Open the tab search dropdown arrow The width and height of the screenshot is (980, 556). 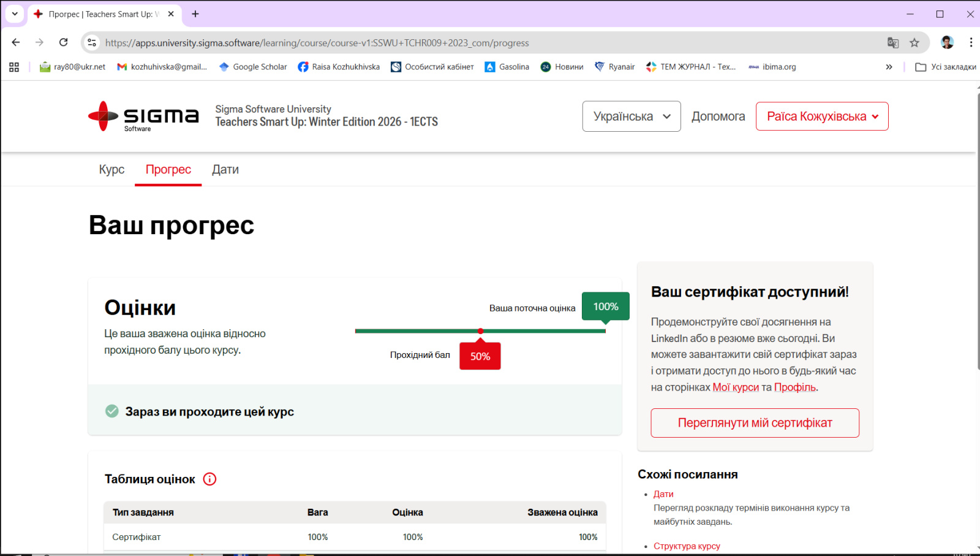[15, 13]
